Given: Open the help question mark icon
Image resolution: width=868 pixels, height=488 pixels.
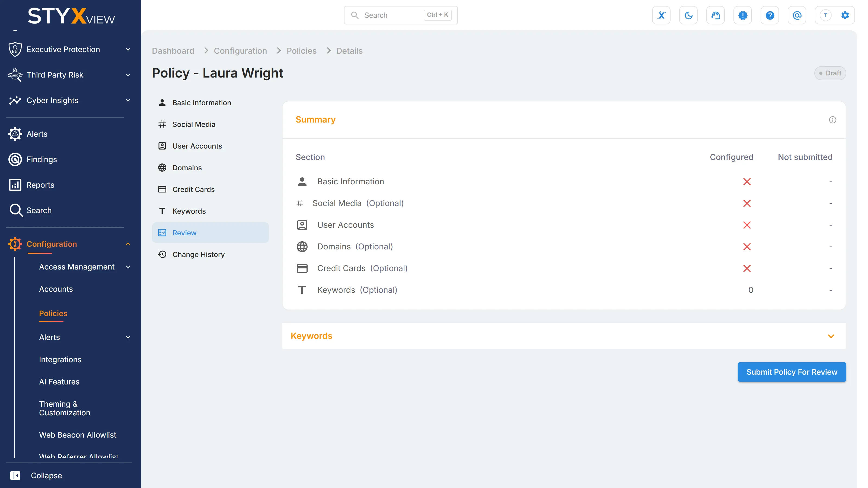Looking at the screenshot, I should (x=770, y=15).
